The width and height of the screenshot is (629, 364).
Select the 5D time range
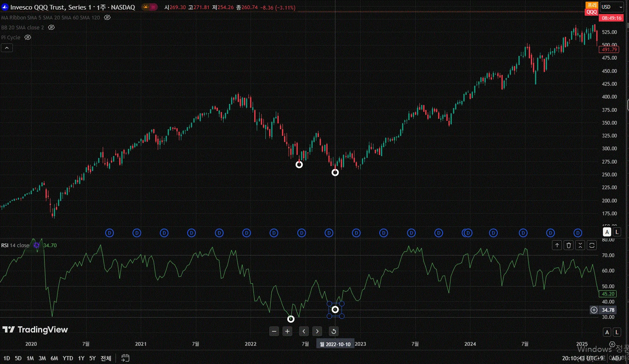pyautogui.click(x=18, y=358)
